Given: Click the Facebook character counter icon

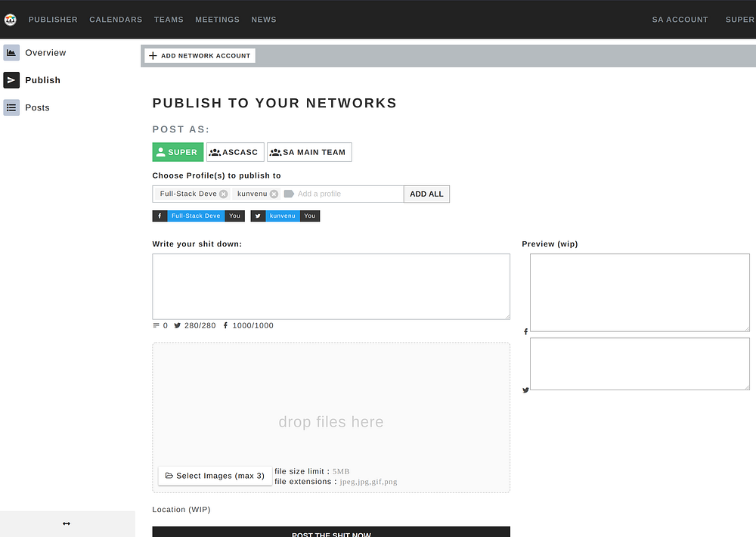Looking at the screenshot, I should click(x=225, y=326).
